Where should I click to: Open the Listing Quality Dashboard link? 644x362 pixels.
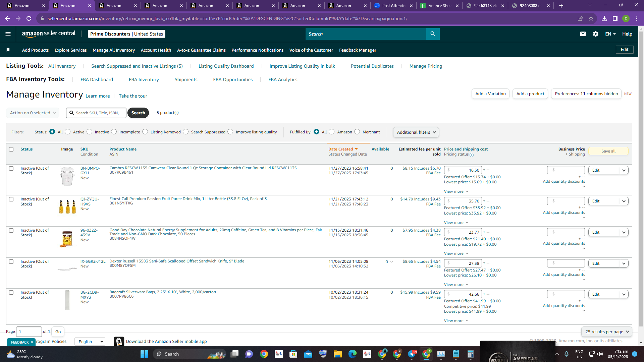click(226, 66)
